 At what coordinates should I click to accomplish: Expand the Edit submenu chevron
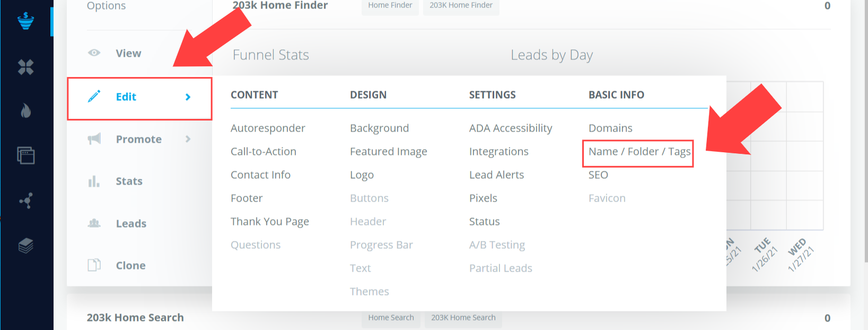188,97
